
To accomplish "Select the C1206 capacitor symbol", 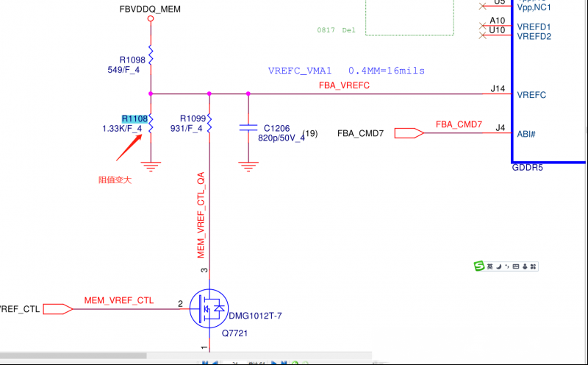I will click(x=248, y=127).
